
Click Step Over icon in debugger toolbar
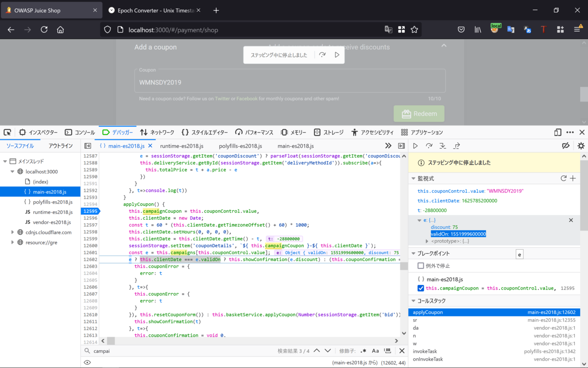[x=429, y=146]
